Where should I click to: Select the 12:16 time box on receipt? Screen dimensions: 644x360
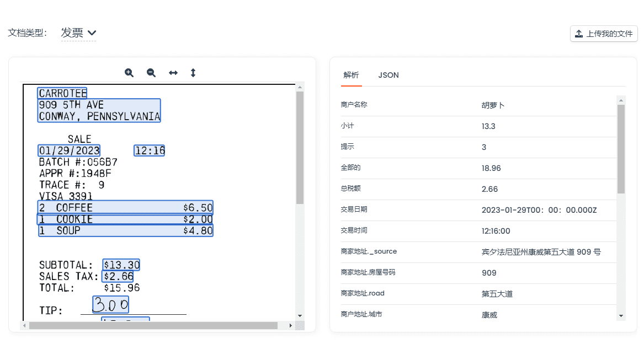pos(150,151)
